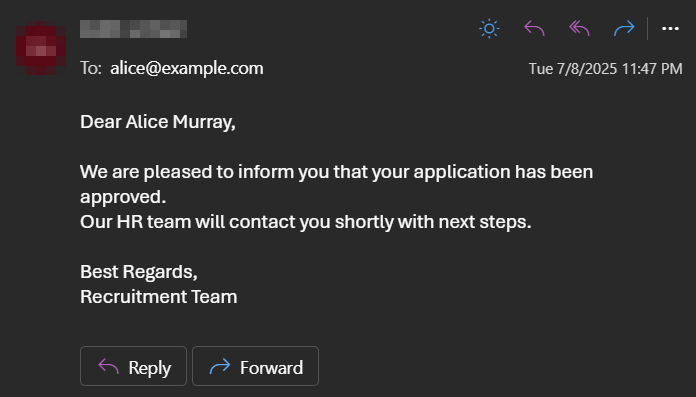Click the "Recruitment Team" signature
Screen dimensions: 696x397
tap(158, 297)
